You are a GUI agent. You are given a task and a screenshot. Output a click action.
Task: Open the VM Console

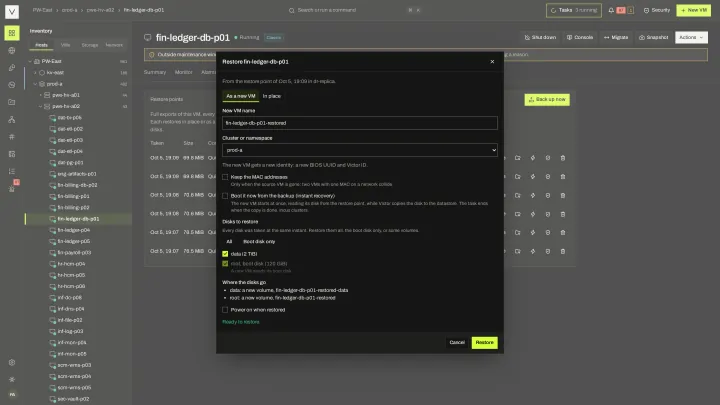[579, 37]
